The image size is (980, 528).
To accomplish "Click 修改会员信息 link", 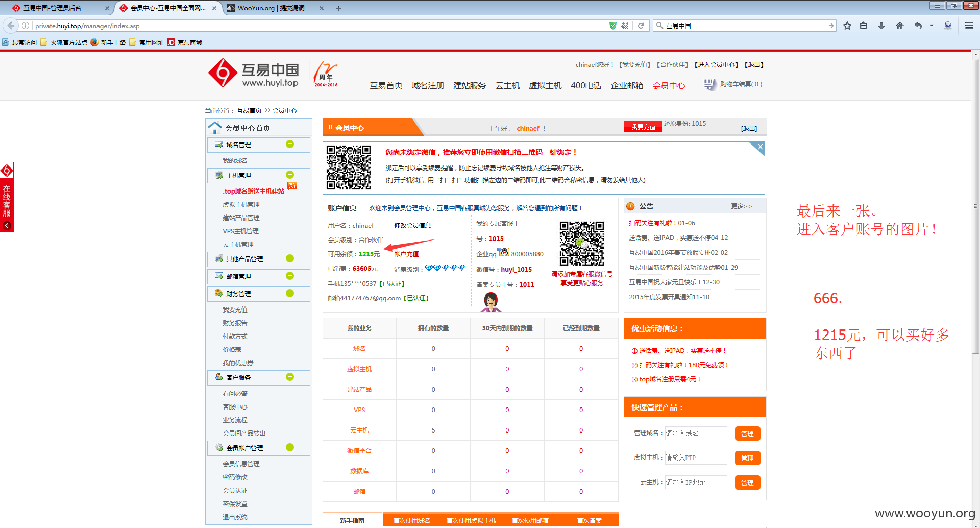I will coord(412,226).
